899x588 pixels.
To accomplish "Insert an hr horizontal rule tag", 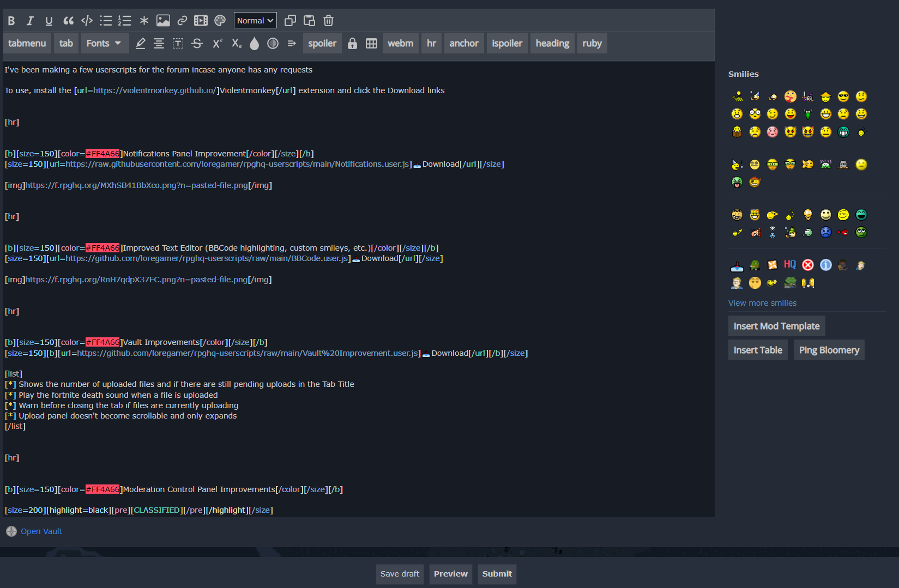I will 431,43.
